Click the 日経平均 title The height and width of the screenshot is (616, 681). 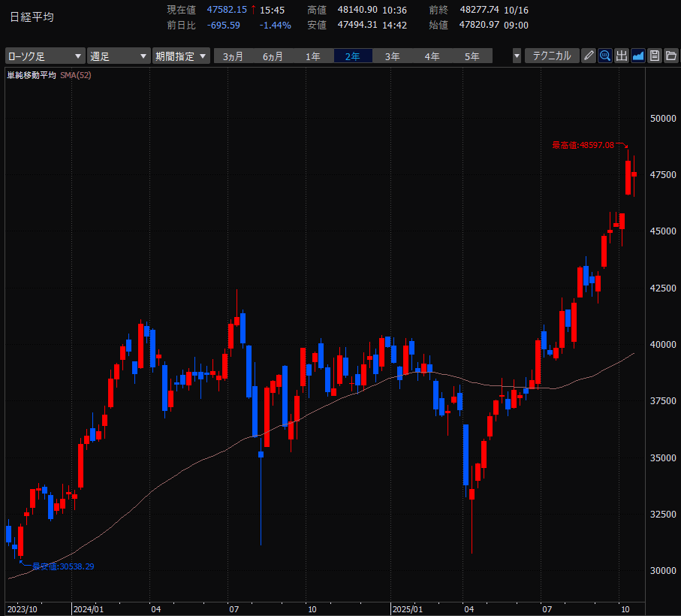pos(32,17)
